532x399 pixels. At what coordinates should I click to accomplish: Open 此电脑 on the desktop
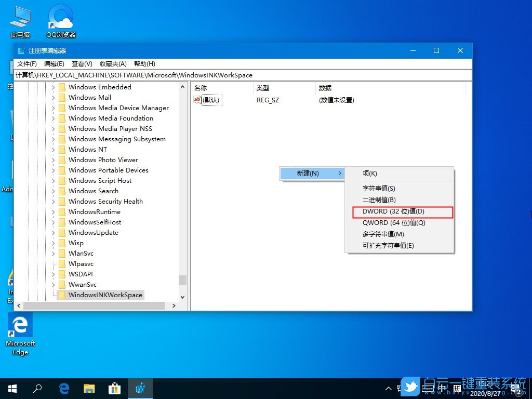click(x=20, y=21)
